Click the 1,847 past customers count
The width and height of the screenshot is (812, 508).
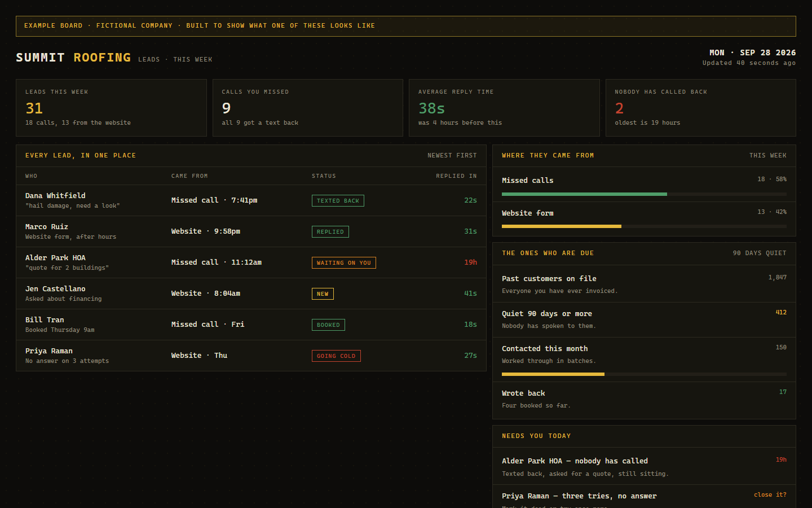tap(777, 277)
